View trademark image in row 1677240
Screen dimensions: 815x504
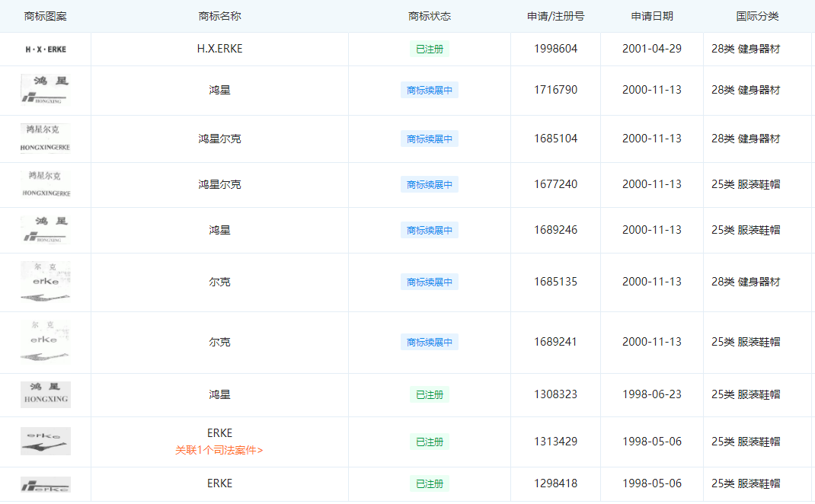point(46,184)
